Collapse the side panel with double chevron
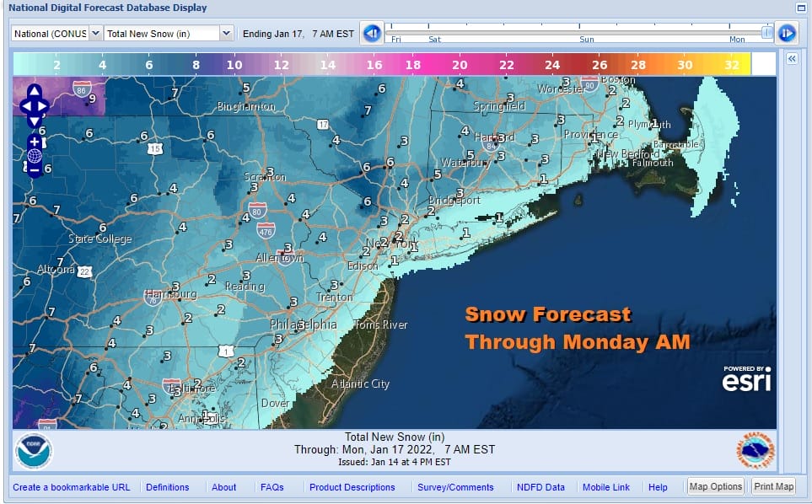This screenshot has height=504, width=812. click(792, 59)
